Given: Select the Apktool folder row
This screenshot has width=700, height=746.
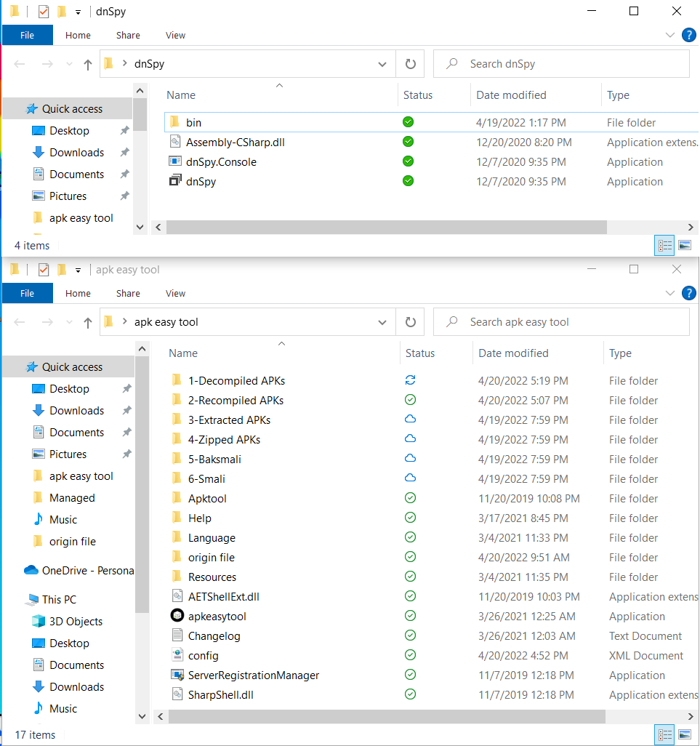Looking at the screenshot, I should point(433,498).
